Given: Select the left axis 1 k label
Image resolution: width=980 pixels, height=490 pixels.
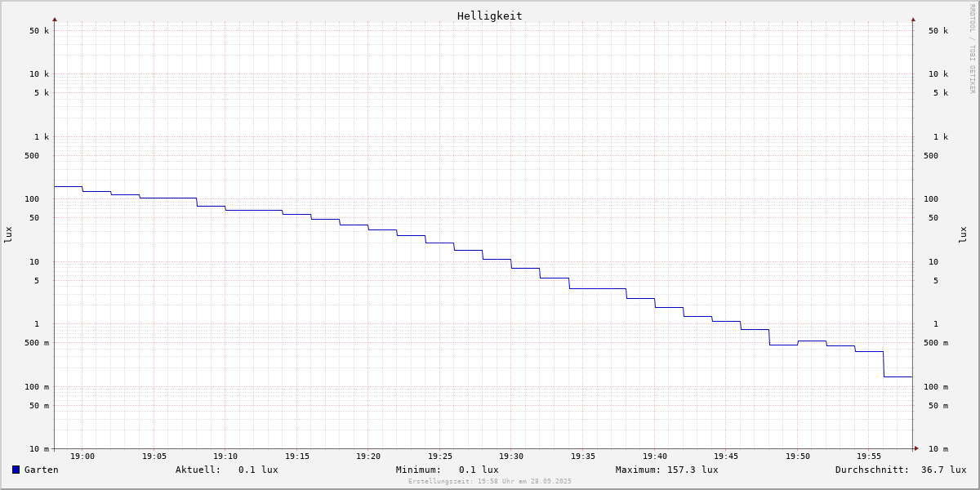Looking at the screenshot, I should (x=42, y=137).
